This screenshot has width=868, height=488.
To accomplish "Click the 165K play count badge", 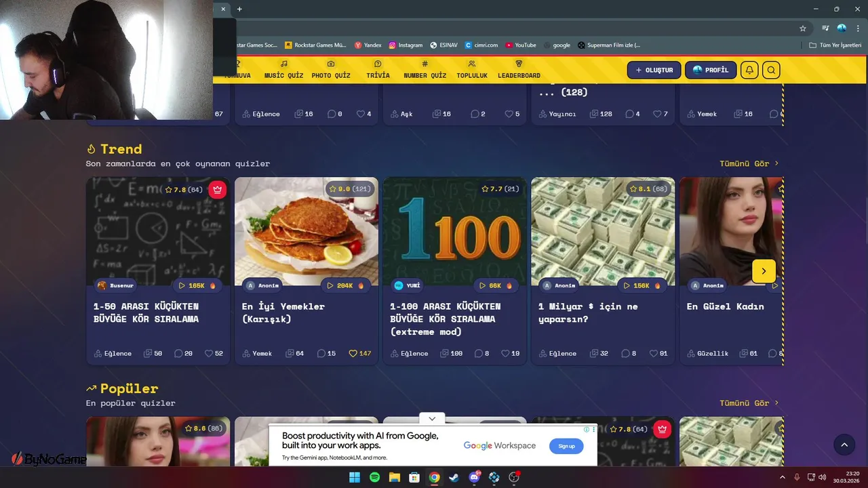I will pyautogui.click(x=197, y=285).
